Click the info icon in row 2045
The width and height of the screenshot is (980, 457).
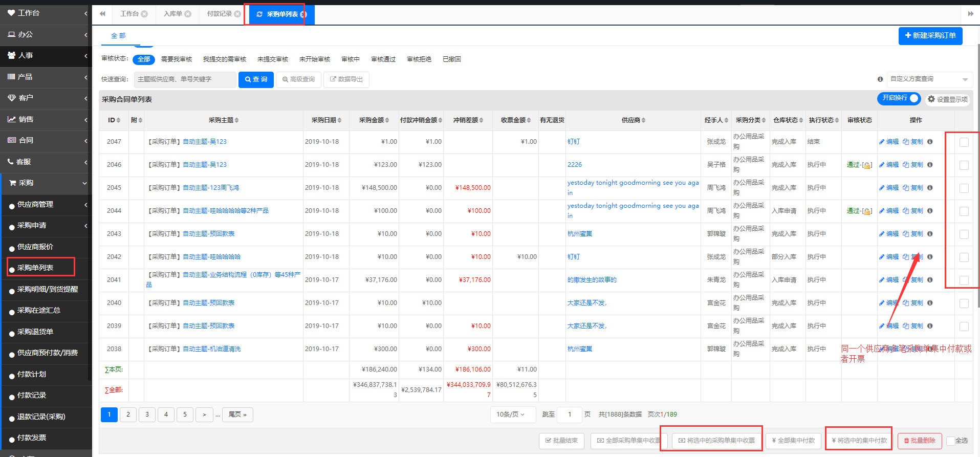(x=930, y=188)
